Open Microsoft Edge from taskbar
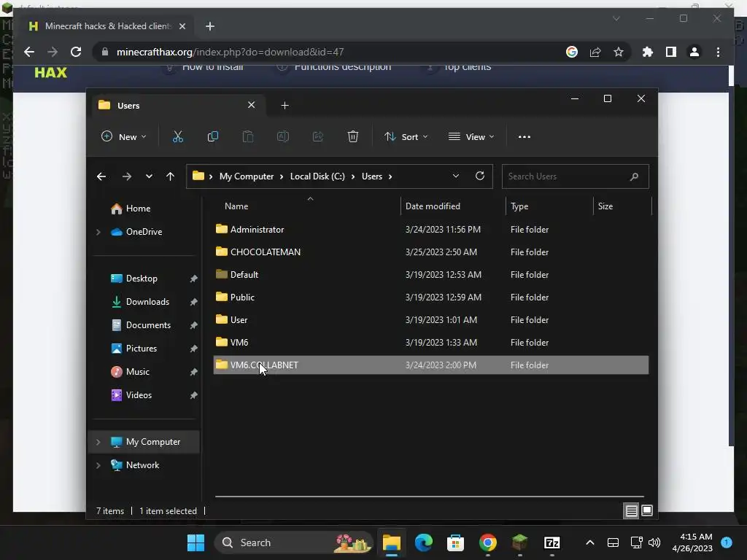This screenshot has height=560, width=747. click(424, 542)
